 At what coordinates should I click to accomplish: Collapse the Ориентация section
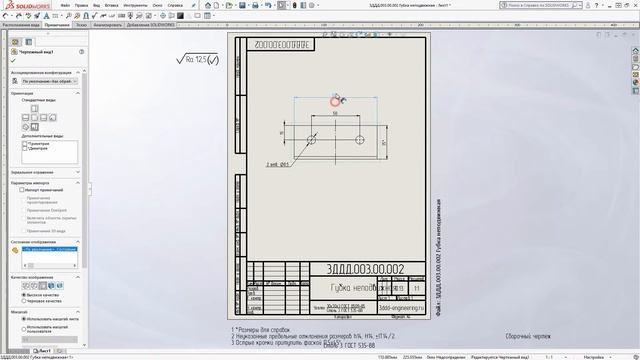tap(78, 93)
